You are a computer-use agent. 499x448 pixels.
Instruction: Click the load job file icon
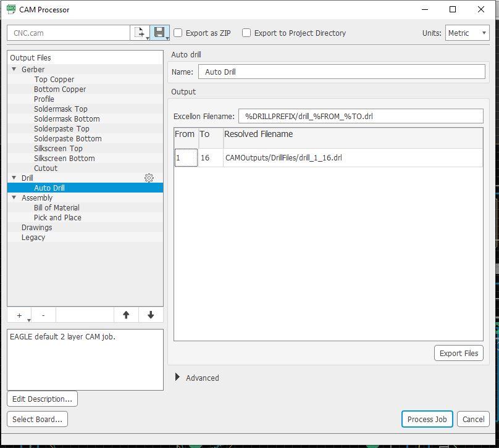pos(139,33)
